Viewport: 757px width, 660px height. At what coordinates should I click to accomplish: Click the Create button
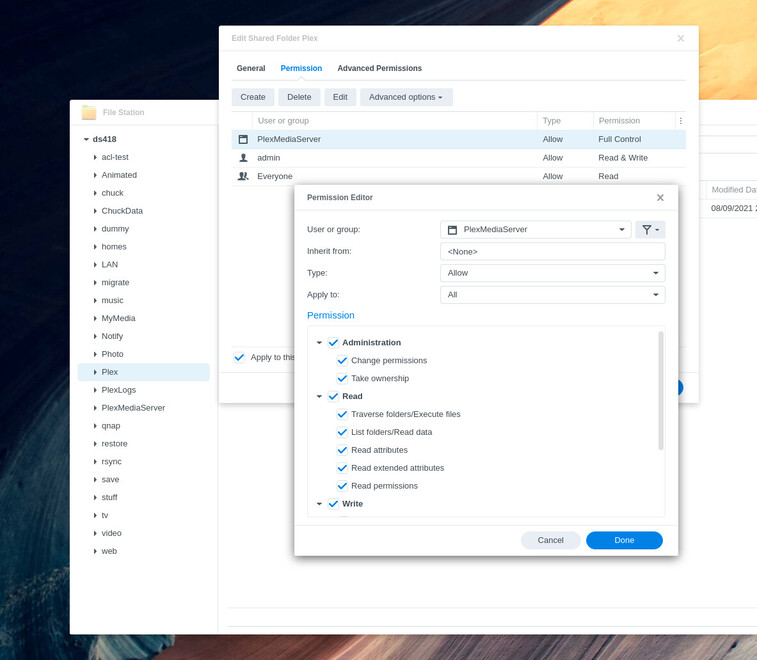(252, 97)
